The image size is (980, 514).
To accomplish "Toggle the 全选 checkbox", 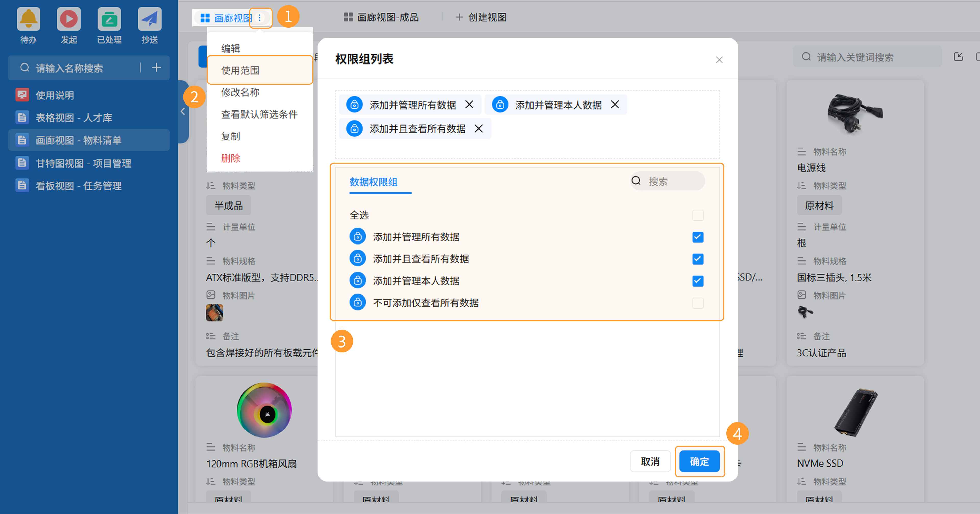I will click(x=698, y=215).
